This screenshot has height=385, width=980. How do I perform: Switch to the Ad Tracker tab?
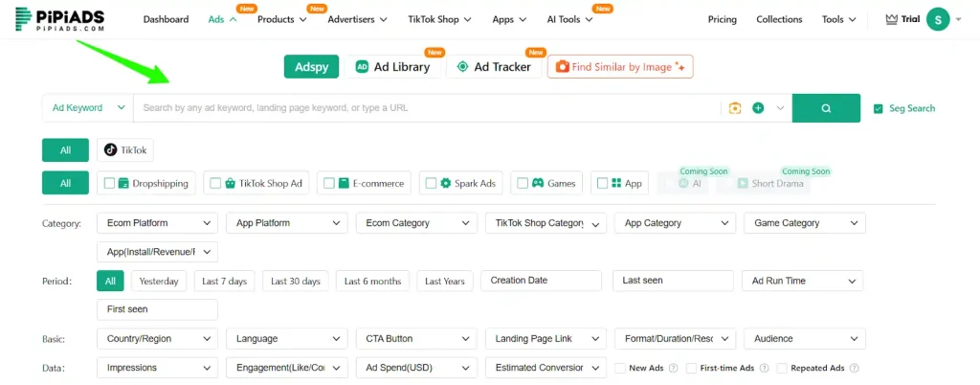pos(494,67)
